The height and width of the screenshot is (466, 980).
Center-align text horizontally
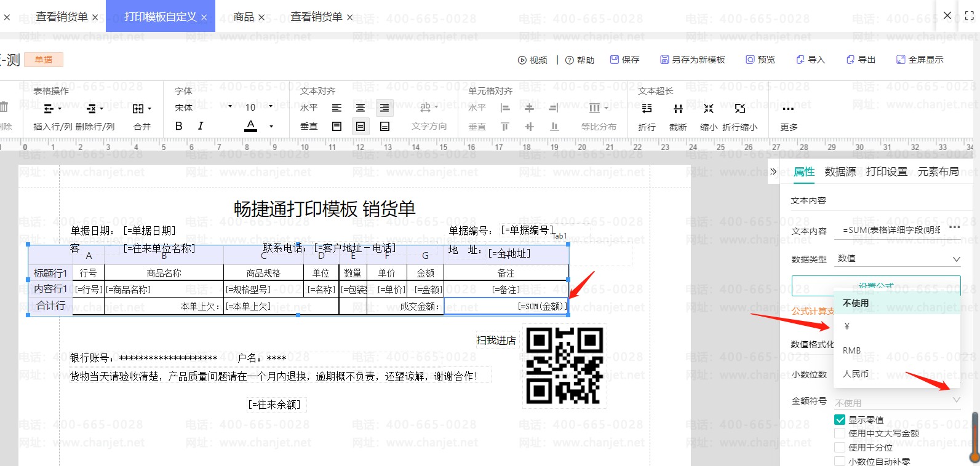tap(361, 108)
